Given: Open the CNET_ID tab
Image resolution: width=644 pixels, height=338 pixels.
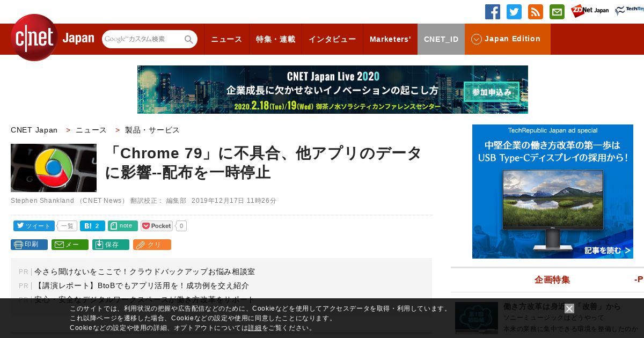Looking at the screenshot, I should [441, 39].
